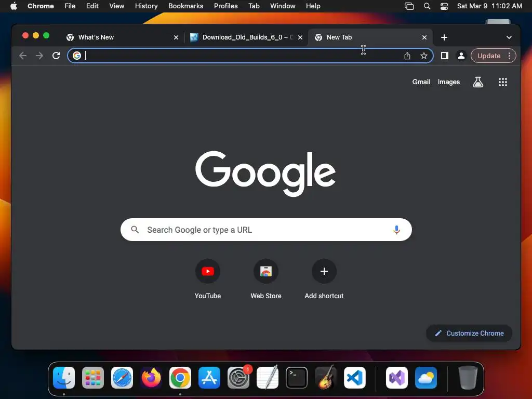Click the Search Google or type a URL box

point(266,230)
